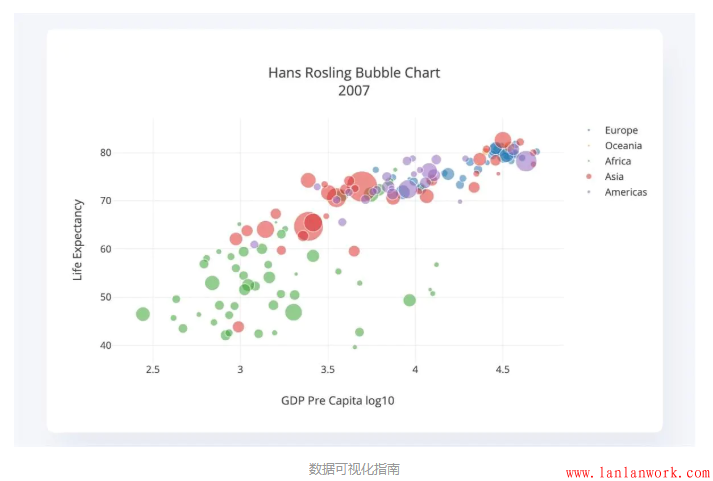Click the chart title Hans Rosling Bubble Chart

click(354, 73)
